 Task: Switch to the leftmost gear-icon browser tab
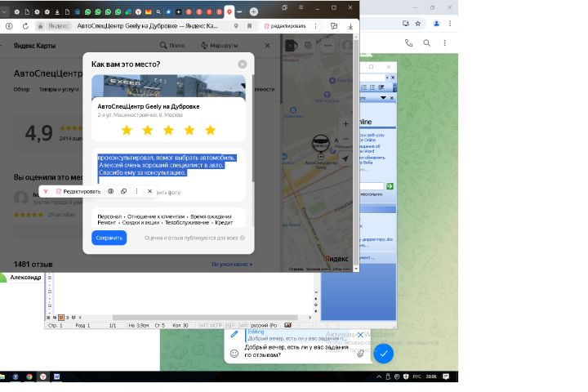[17, 12]
